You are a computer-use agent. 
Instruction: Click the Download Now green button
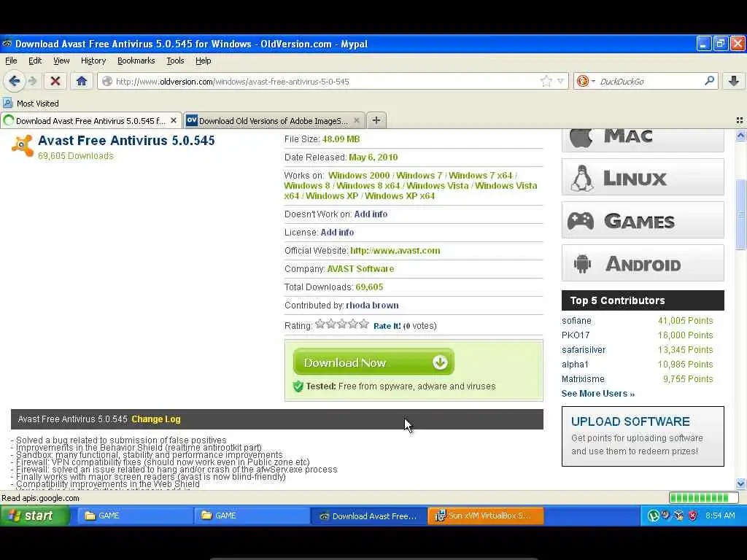coord(373,362)
